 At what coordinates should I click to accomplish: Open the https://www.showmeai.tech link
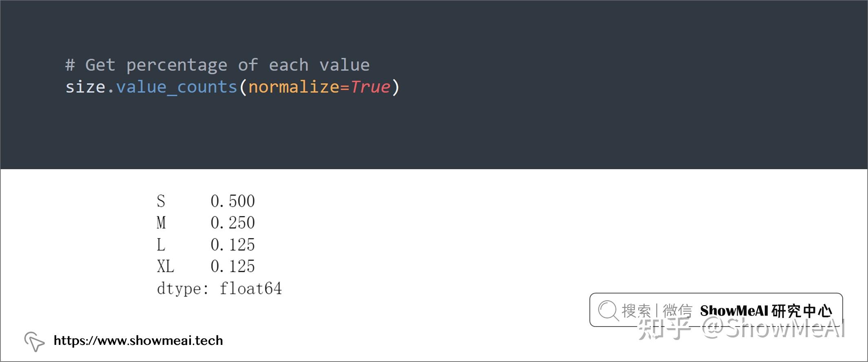(x=138, y=340)
